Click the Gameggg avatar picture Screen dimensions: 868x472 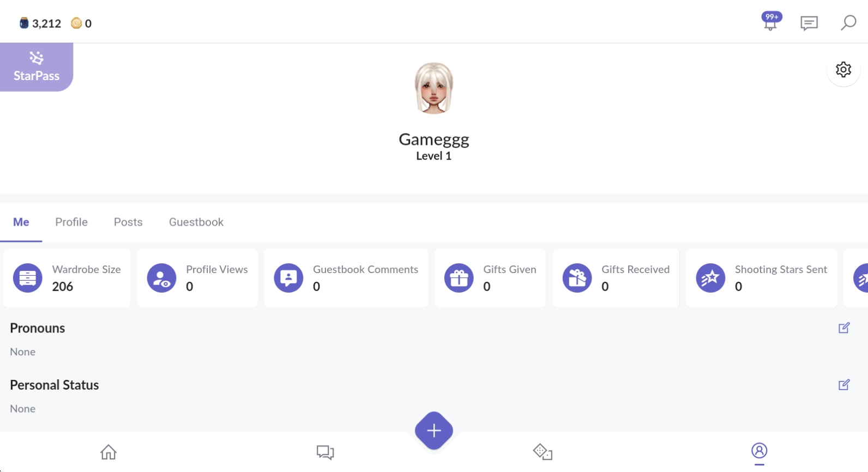point(434,88)
